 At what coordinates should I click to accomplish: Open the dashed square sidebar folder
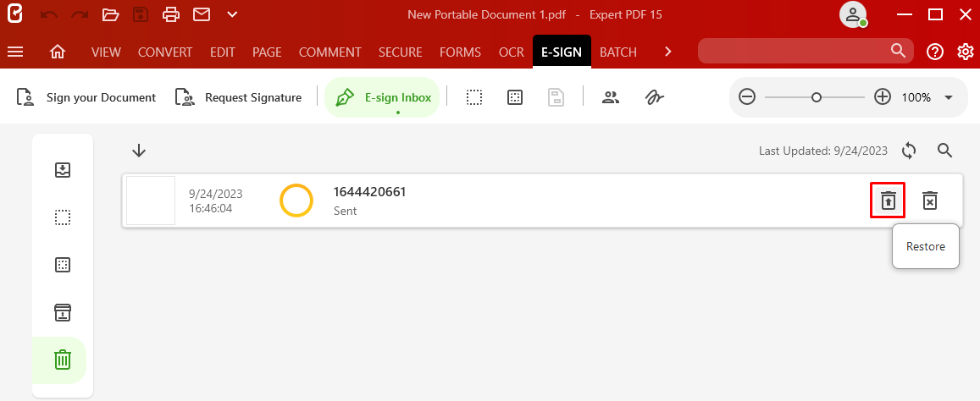[63, 217]
